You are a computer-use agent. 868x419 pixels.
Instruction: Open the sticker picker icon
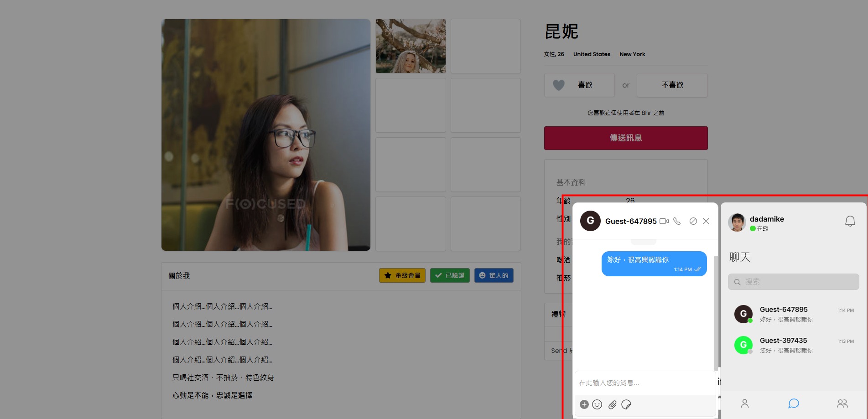(626, 404)
